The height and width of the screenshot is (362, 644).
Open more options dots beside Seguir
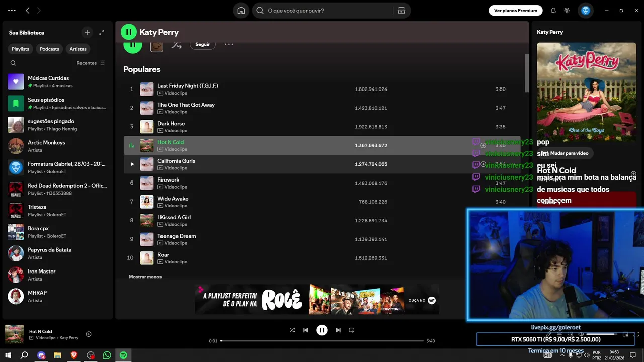229,44
